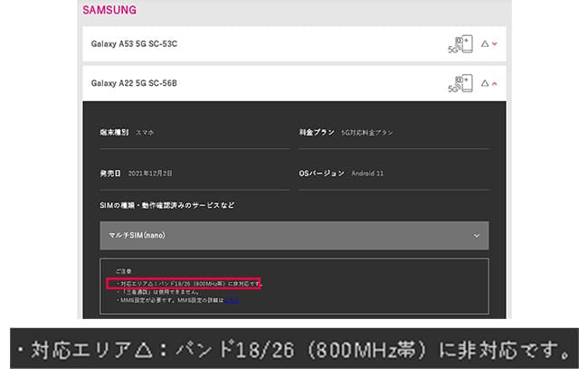The image size is (588, 376).
Task: Collapse the Galaxy A22 5G SC-56B row chevron
Action: pos(494,83)
